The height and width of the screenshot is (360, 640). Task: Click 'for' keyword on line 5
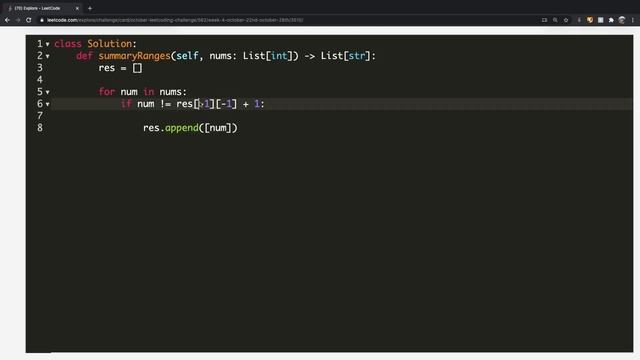coord(107,92)
